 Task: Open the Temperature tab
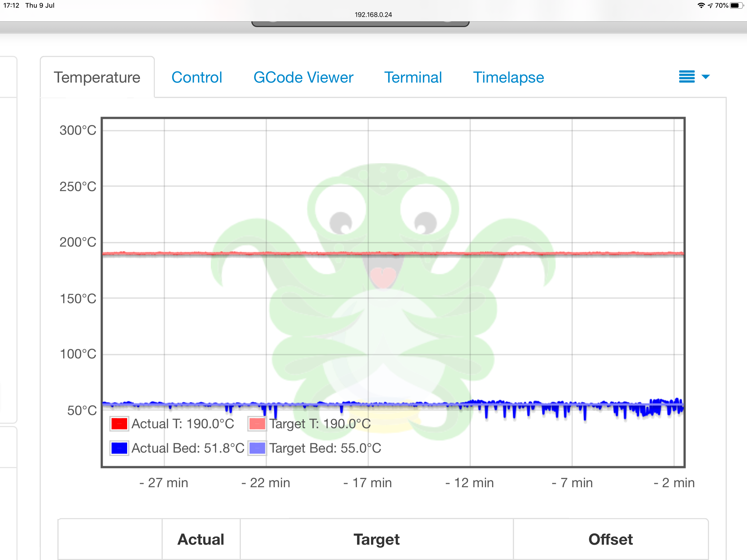97,77
